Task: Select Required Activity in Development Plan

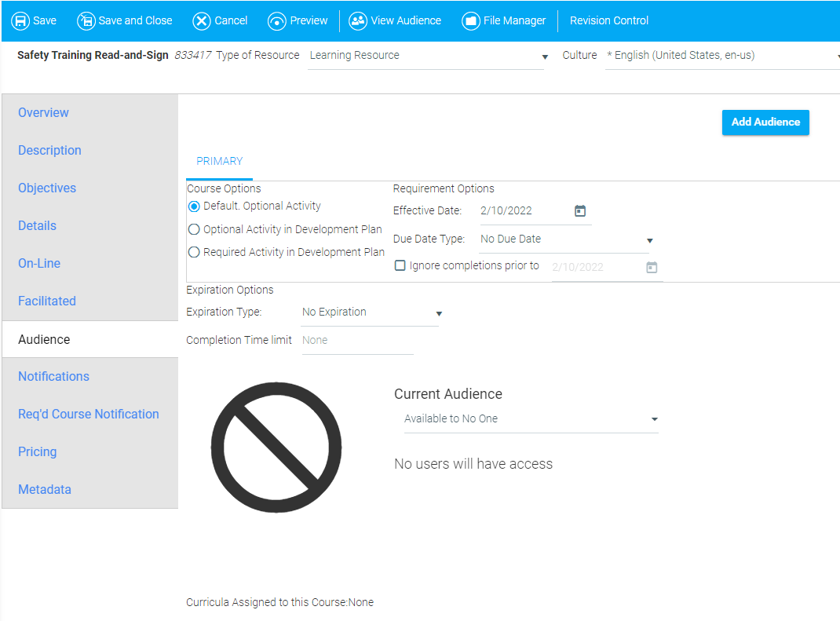Action: pos(194,253)
